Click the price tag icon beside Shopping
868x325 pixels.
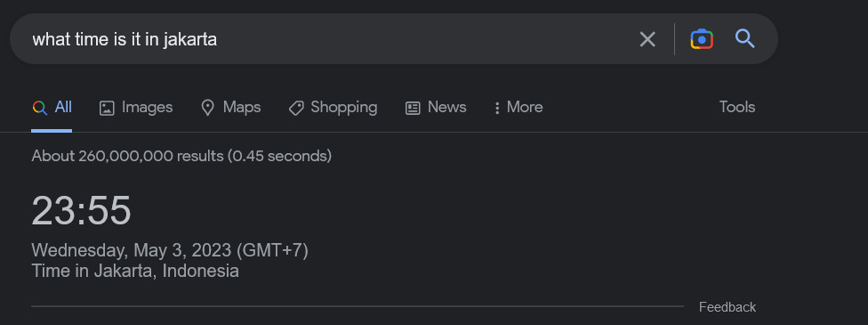(x=296, y=108)
